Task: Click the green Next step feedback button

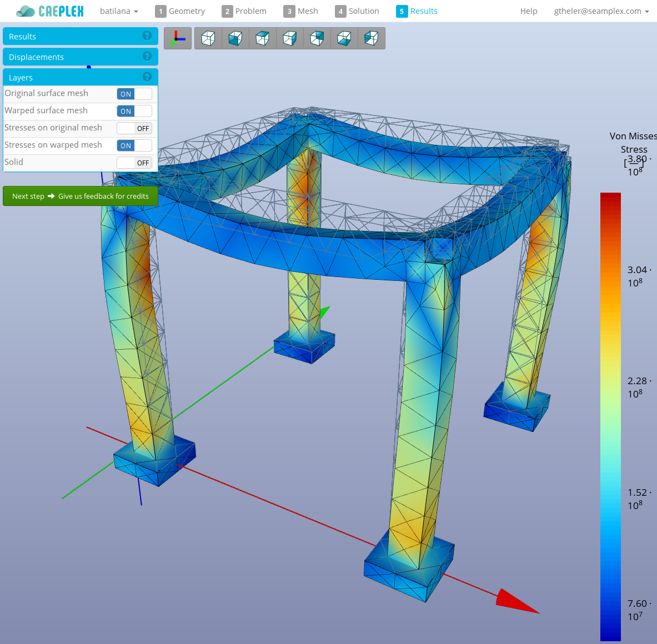Action: [x=81, y=196]
